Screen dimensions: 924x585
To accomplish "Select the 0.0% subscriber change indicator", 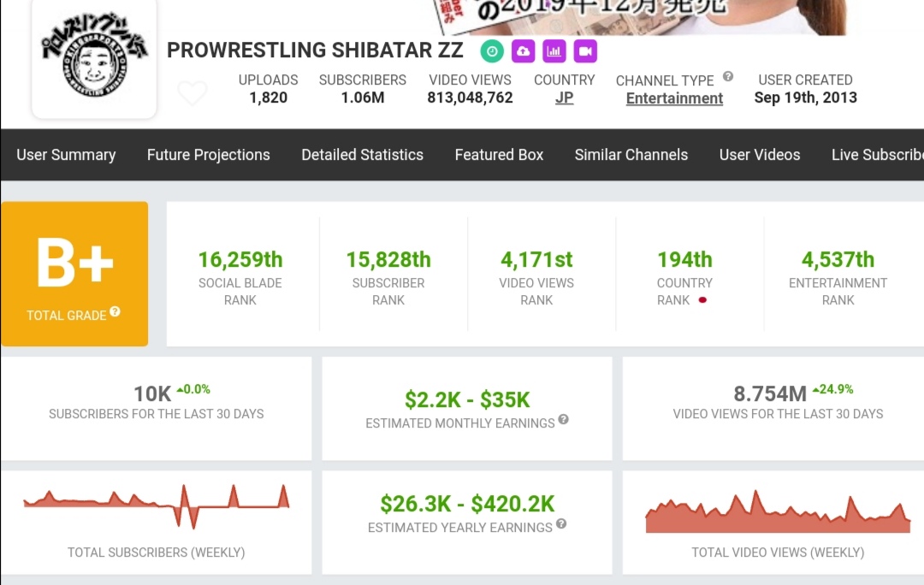I will click(193, 389).
